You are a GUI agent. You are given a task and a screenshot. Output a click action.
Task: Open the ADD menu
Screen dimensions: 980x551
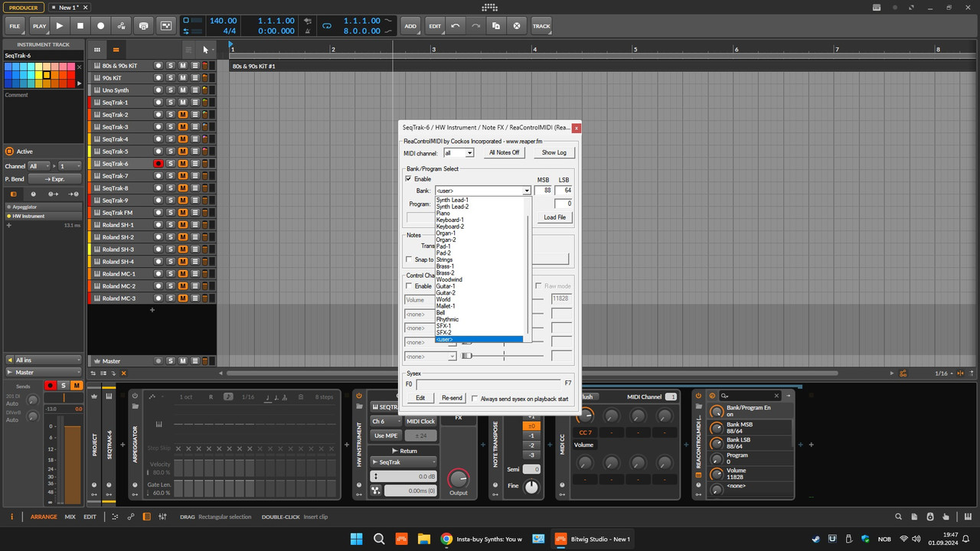click(410, 25)
